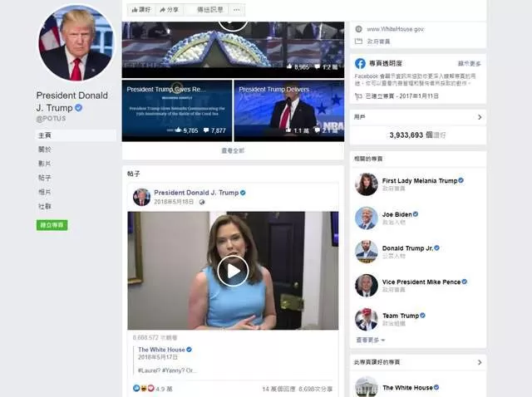
Task: Click the globe icon next to WhiteHouse.gov
Action: tap(358, 29)
